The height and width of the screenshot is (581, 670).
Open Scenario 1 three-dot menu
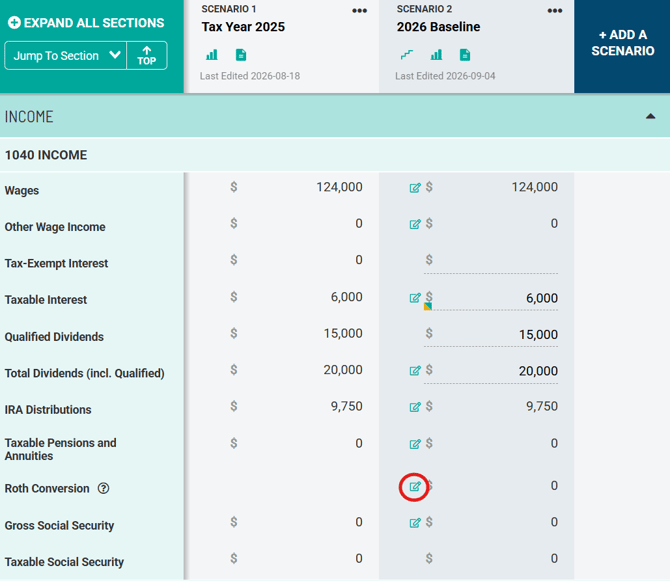pos(359,11)
